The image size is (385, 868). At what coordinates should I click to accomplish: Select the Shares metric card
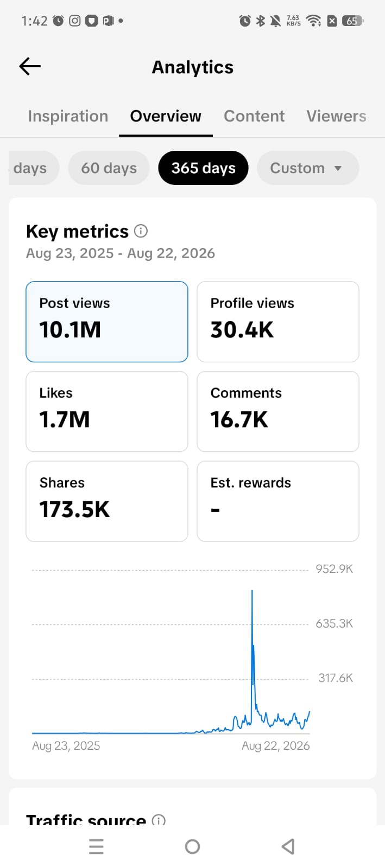tap(107, 501)
